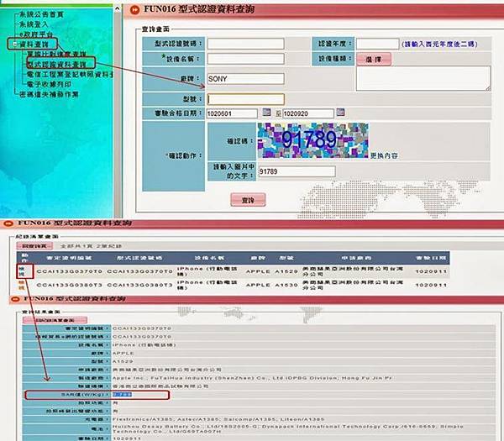Open the calendar icon for the end date

pos(340,113)
